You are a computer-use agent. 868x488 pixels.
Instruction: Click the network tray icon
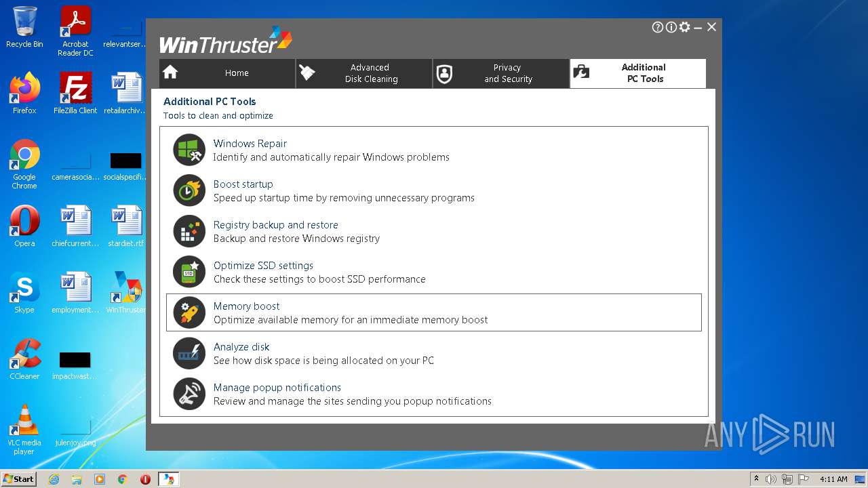[787, 479]
